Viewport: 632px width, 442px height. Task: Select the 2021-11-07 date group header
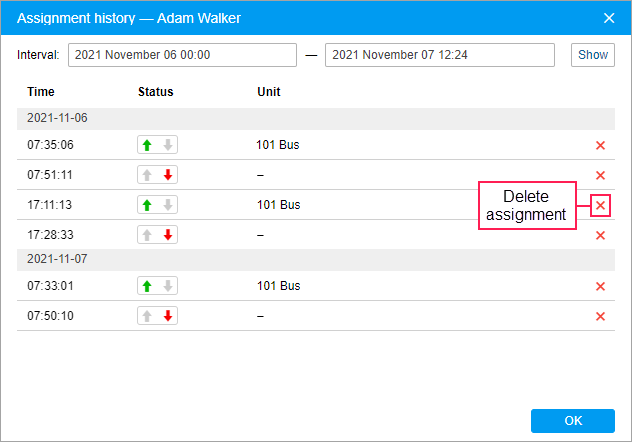pyautogui.click(x=57, y=259)
